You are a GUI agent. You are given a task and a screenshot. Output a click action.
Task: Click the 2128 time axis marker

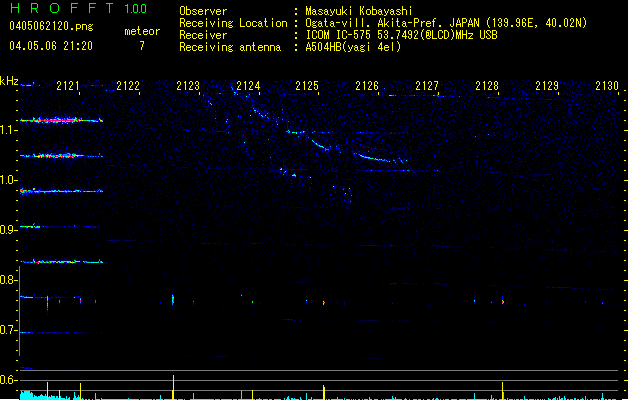(x=487, y=86)
